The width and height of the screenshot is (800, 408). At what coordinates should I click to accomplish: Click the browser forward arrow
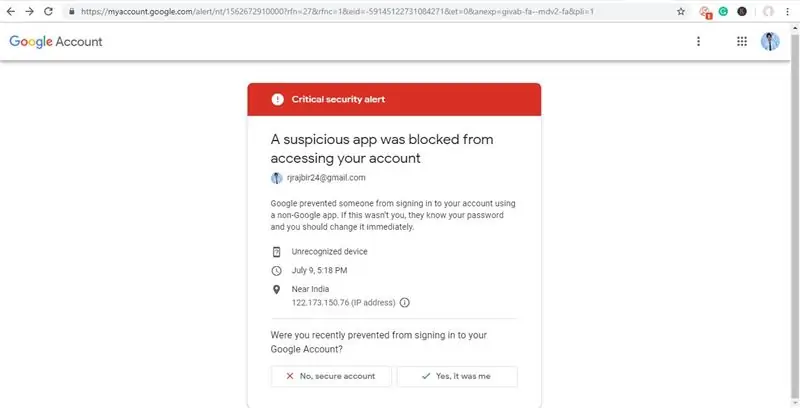pos(30,11)
